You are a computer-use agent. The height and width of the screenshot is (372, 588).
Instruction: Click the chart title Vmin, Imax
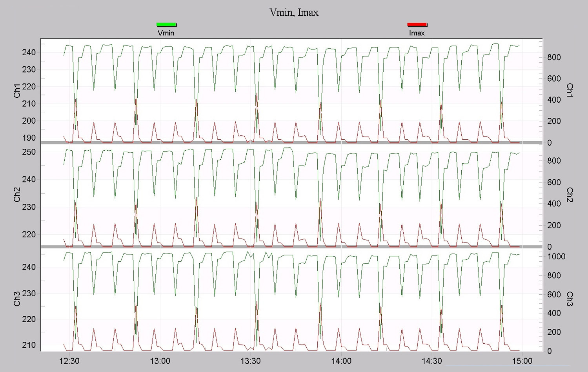coord(294,12)
